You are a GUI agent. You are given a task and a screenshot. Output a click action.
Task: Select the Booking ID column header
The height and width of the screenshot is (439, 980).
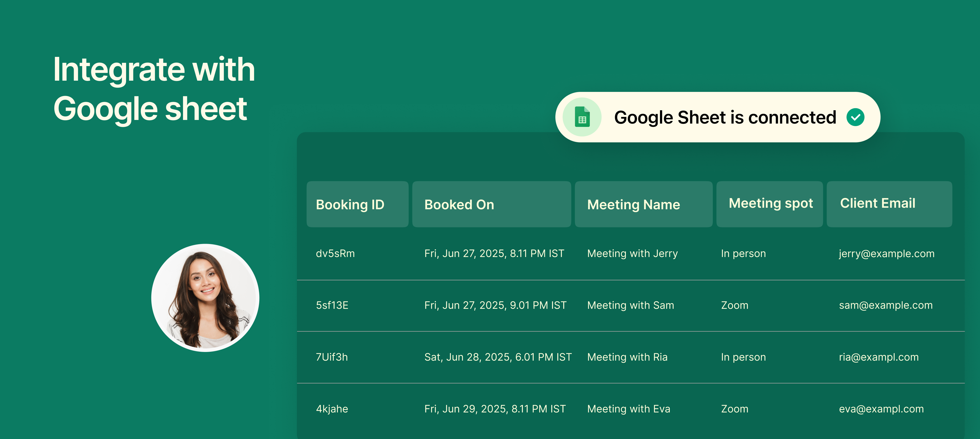pos(358,204)
